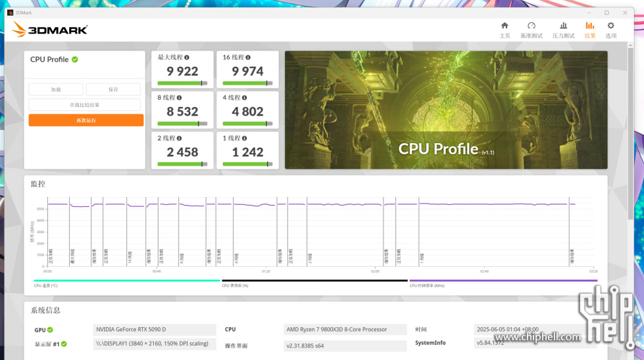Screen dimensions: 644x360
Task: Click the NVIDIA GeForce RTX 5090 D field
Action: 155,330
